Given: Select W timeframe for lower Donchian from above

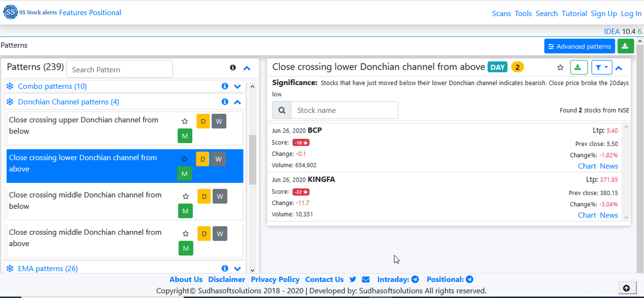Looking at the screenshot, I should click(x=219, y=159).
